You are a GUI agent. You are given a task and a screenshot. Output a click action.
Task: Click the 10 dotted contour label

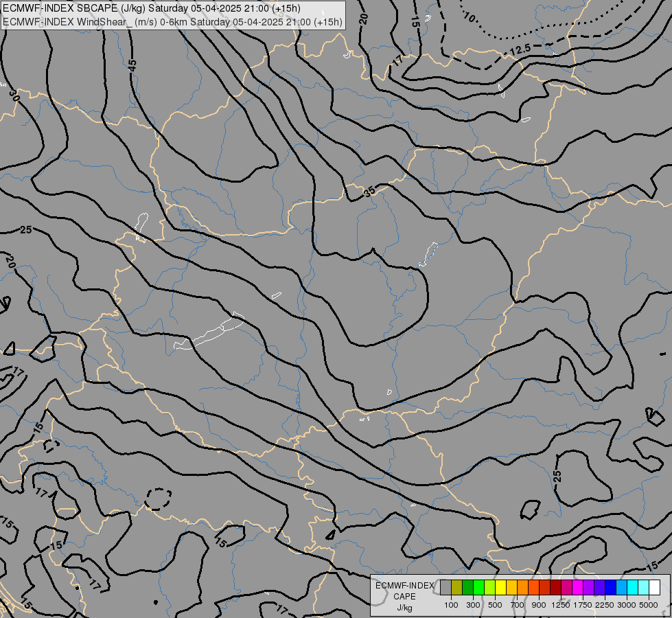tap(470, 17)
